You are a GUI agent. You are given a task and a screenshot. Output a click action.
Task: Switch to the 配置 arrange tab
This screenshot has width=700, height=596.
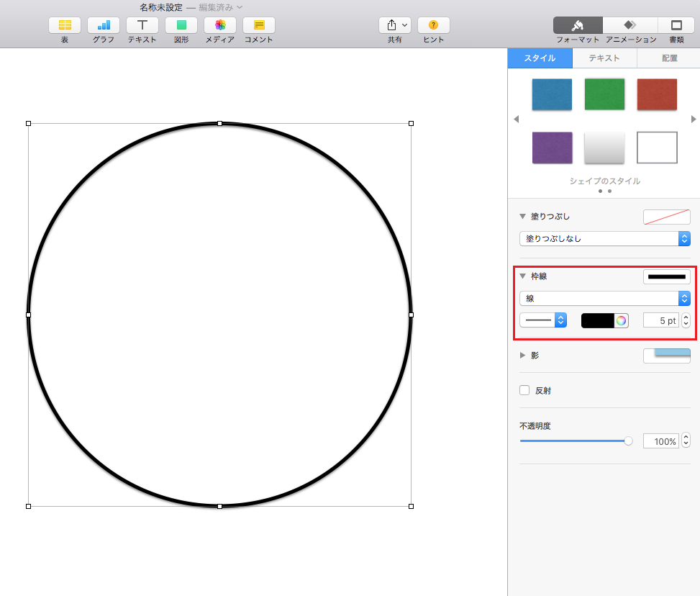click(x=669, y=58)
